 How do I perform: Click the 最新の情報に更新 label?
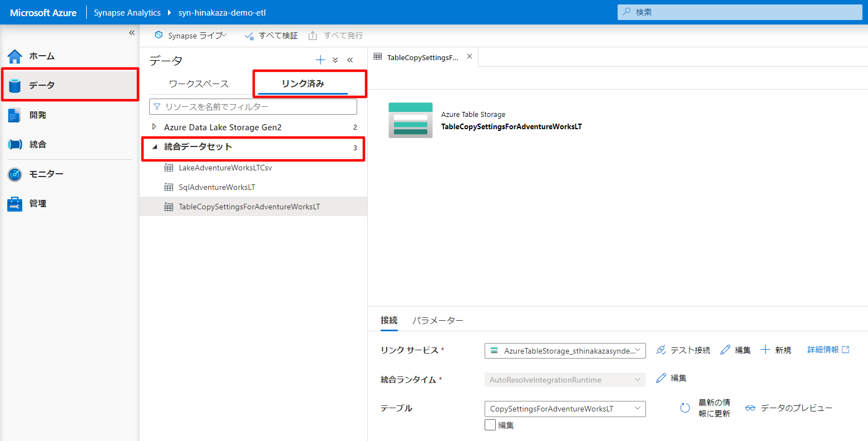[x=714, y=408]
